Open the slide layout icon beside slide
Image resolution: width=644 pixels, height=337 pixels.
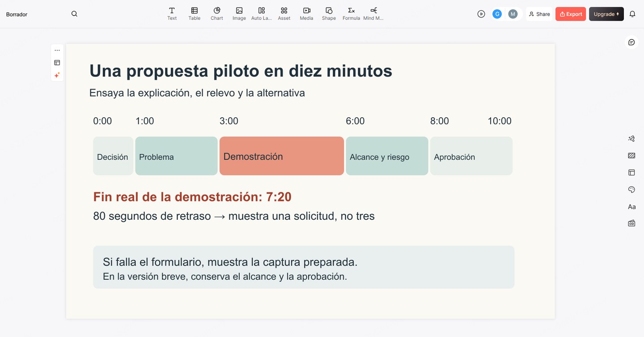[x=57, y=63]
